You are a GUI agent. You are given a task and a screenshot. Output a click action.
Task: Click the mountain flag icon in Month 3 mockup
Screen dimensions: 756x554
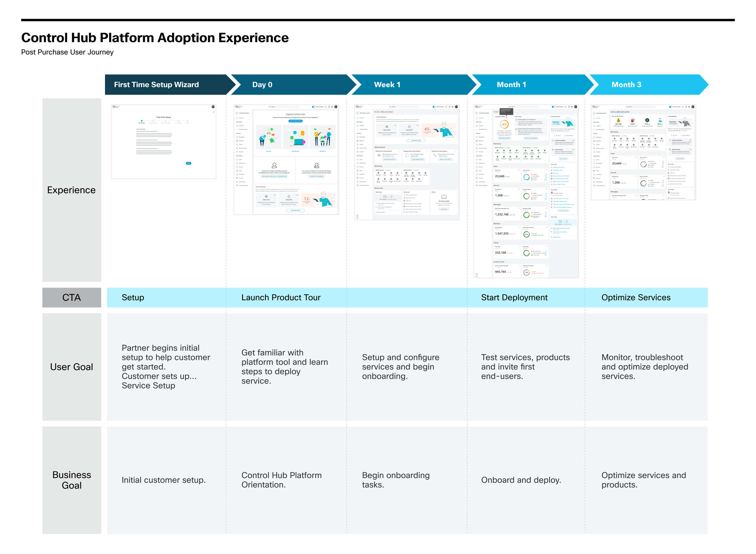coord(660,120)
